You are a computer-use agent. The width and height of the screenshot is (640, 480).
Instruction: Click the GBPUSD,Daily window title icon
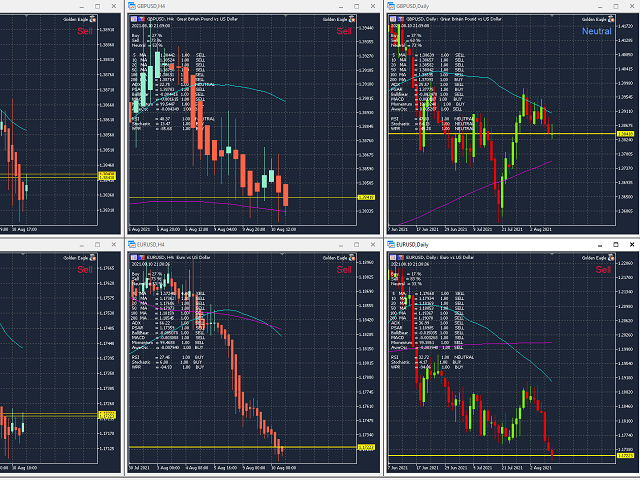click(x=391, y=6)
